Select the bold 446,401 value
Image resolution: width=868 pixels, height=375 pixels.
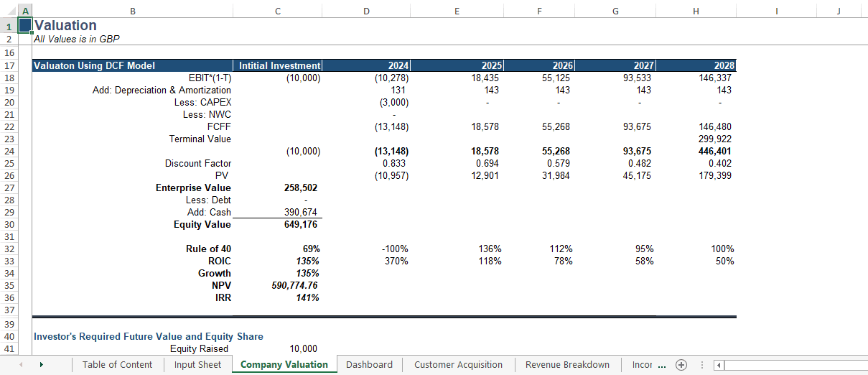coord(715,151)
